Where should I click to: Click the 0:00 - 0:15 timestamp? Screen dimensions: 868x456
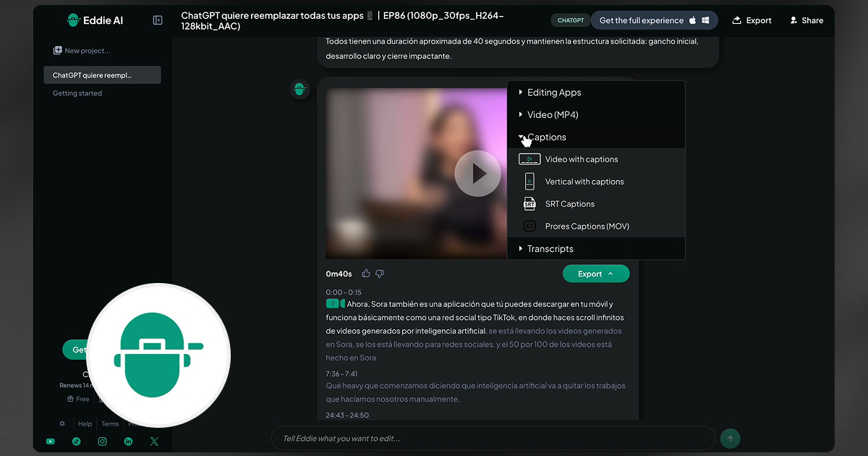pos(344,292)
